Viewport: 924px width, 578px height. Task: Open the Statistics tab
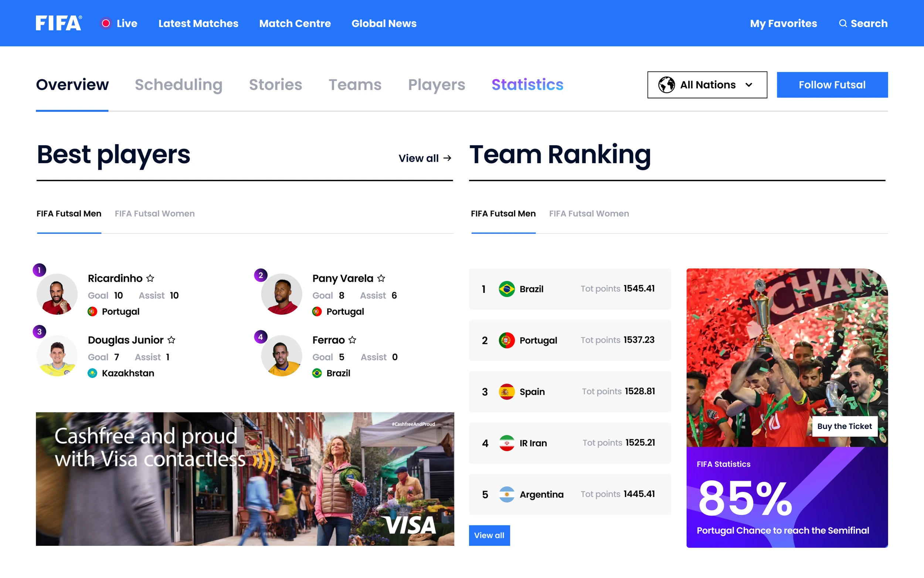point(527,84)
